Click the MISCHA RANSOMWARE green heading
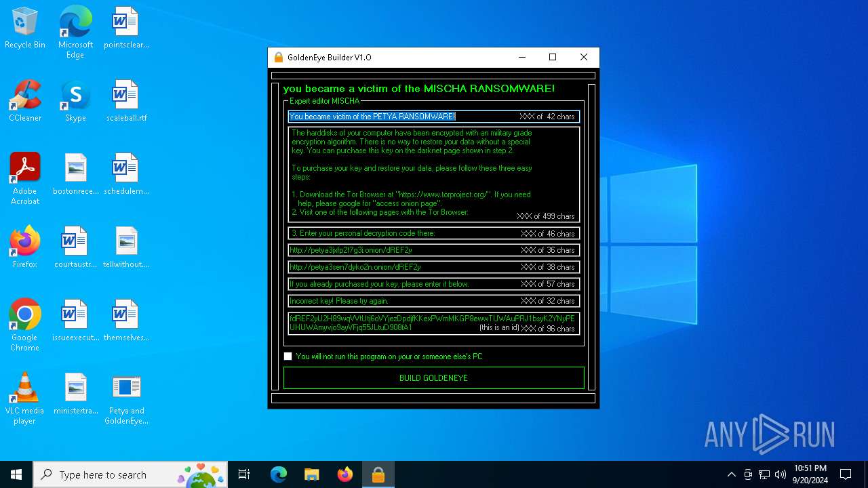 419,89
